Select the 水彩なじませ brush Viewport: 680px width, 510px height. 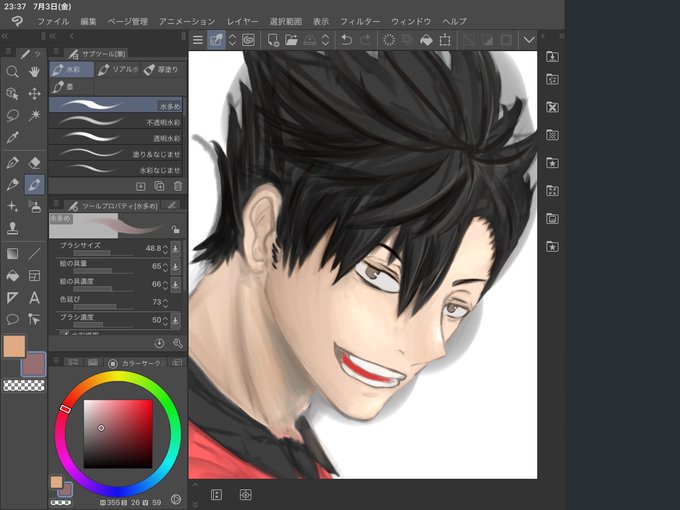[115, 170]
